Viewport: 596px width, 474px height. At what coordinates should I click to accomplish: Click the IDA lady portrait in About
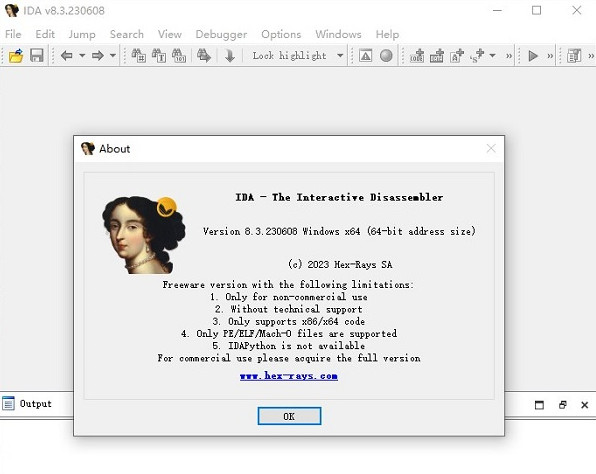click(143, 235)
